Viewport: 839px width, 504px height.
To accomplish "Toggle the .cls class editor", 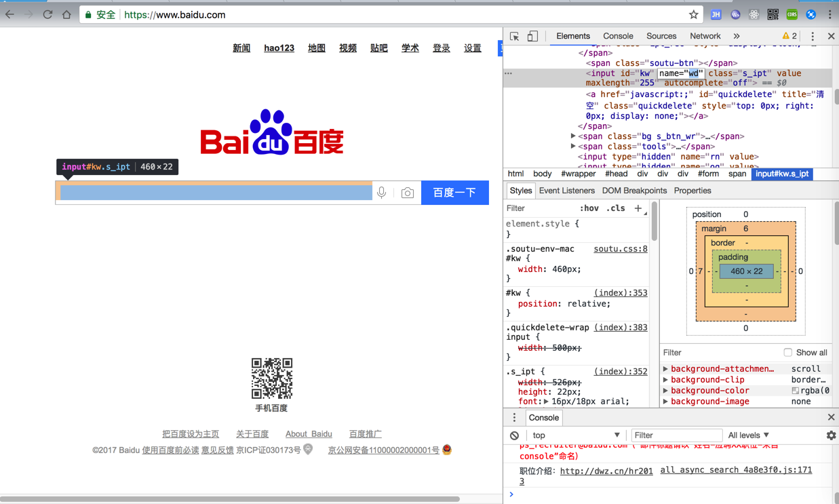I will pyautogui.click(x=615, y=208).
